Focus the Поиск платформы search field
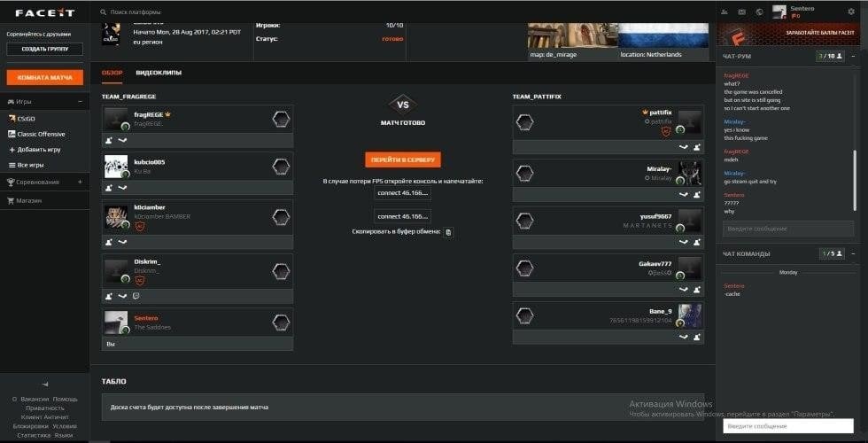This screenshot has width=868, height=443. click(177, 12)
